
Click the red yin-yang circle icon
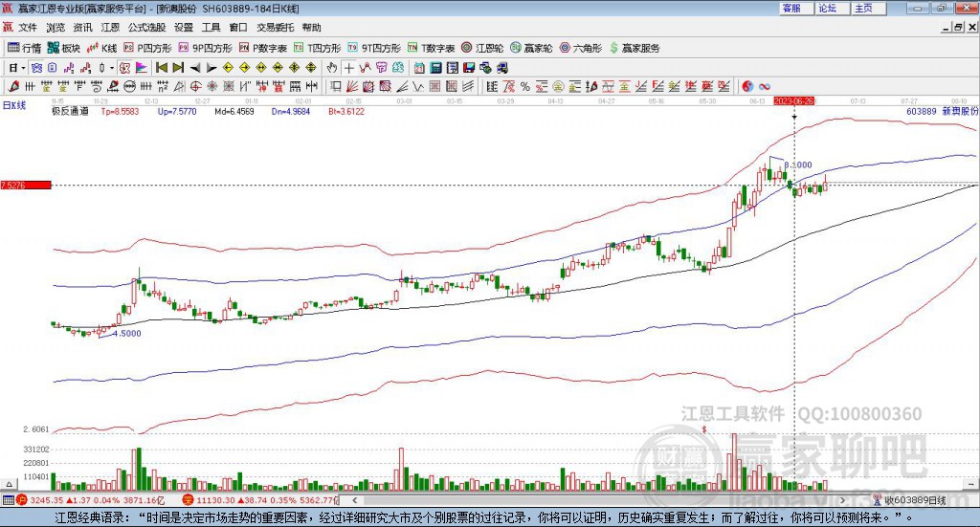click(747, 87)
